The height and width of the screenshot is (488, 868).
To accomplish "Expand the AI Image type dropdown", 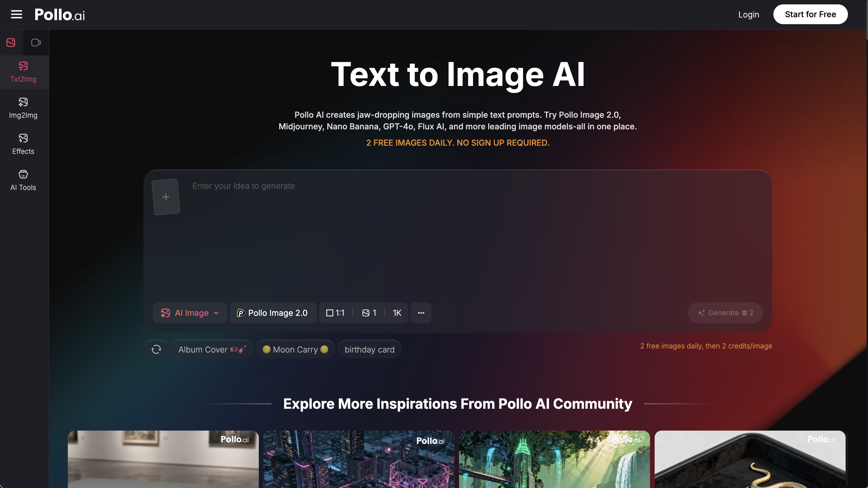I will click(190, 313).
